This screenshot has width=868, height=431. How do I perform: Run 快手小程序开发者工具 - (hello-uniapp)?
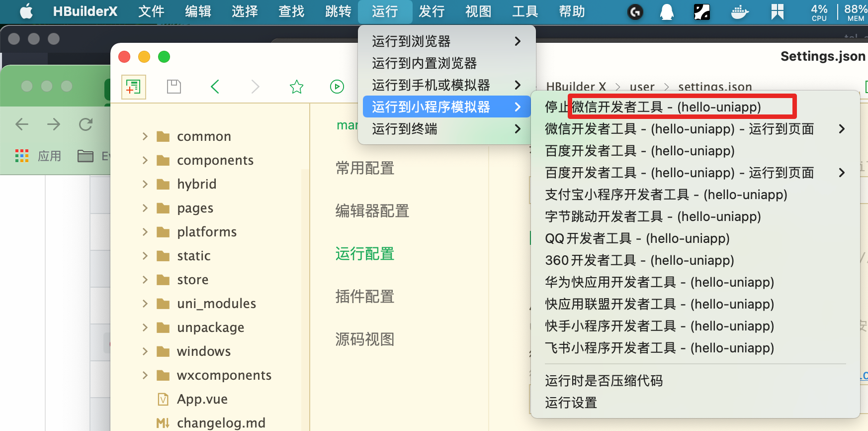point(695,326)
